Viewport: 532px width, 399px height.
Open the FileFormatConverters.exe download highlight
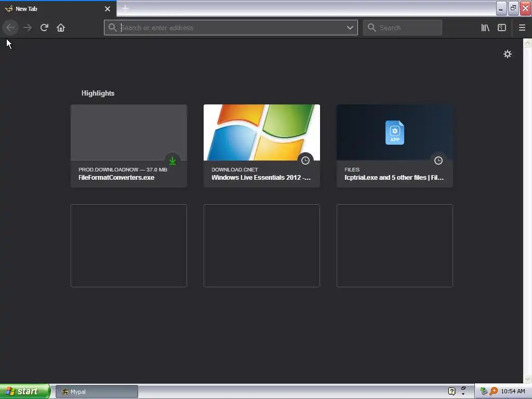(129, 146)
